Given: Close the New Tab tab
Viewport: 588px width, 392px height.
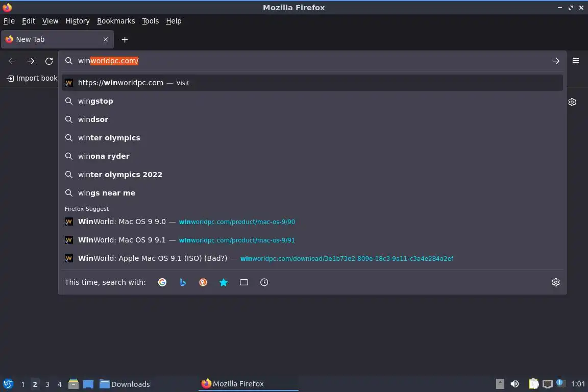Looking at the screenshot, I should 106,39.
